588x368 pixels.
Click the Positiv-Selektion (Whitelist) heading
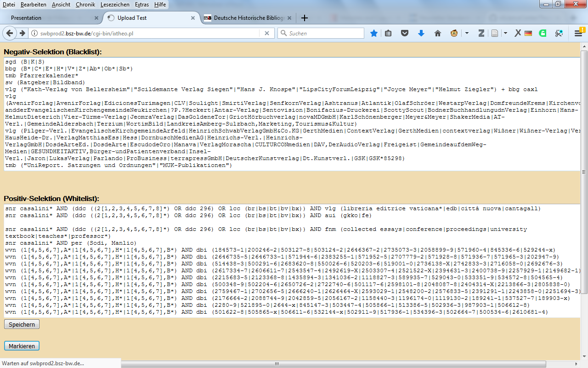[51, 198]
